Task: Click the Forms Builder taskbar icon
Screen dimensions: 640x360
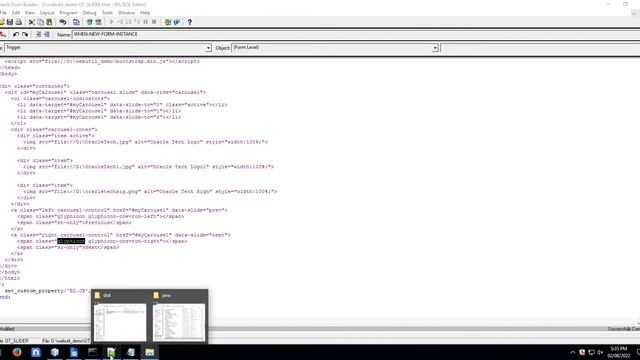Action: (x=111, y=352)
